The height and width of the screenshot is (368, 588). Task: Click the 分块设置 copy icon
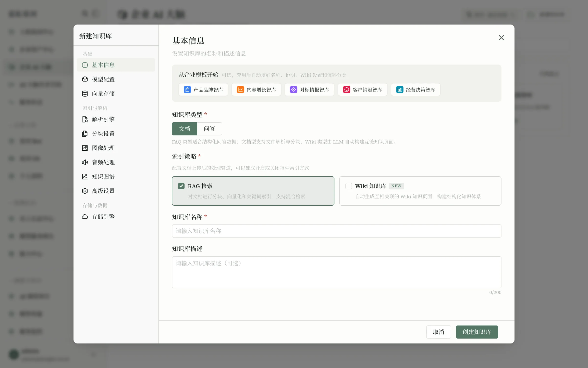pos(85,134)
